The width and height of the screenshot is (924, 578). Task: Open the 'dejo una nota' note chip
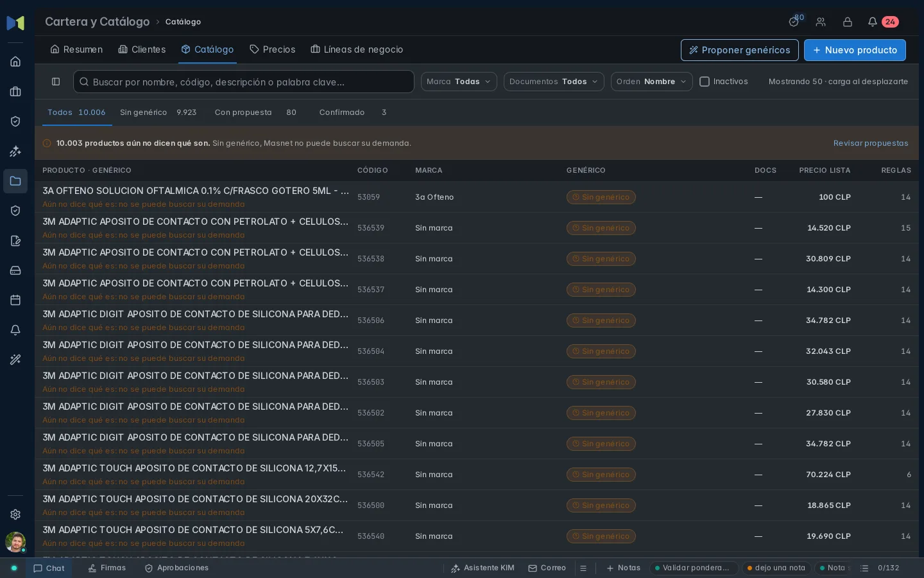tap(776, 568)
